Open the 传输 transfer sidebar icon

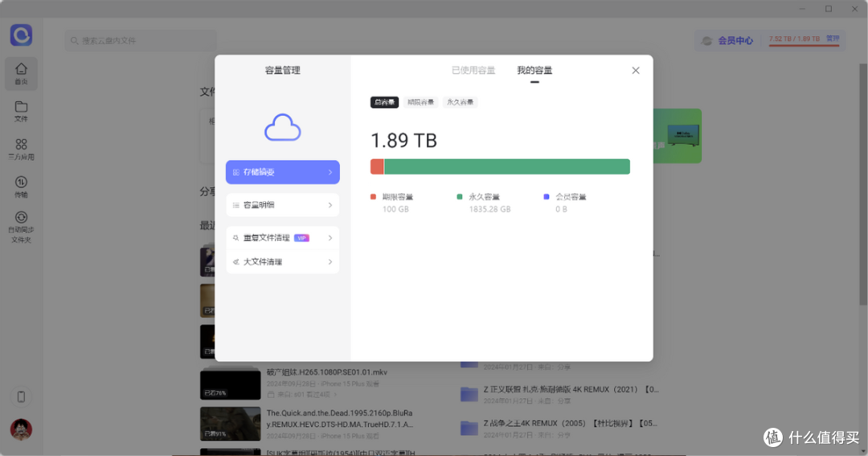pyautogui.click(x=21, y=187)
